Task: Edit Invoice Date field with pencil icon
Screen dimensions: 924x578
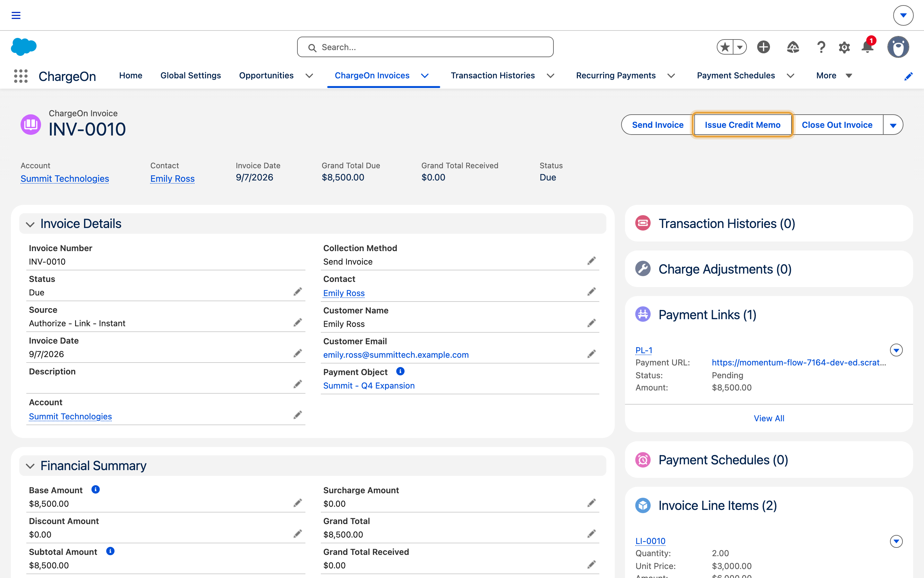Action: coord(297,353)
